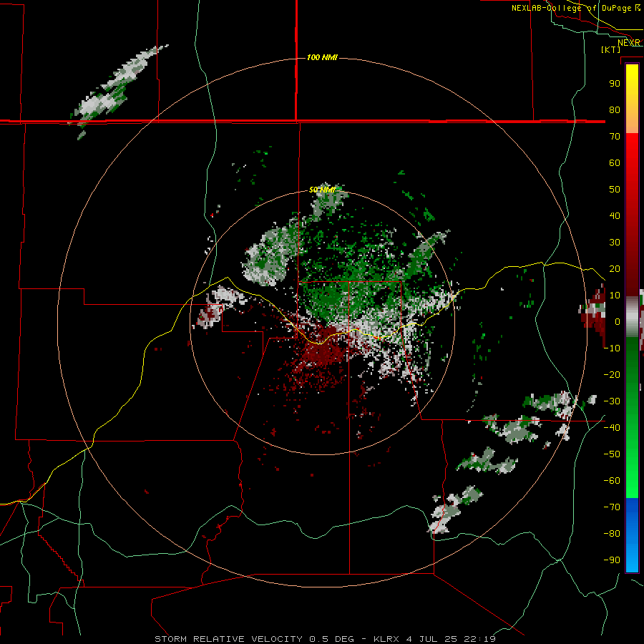Click the "[KT]" units label above the scale

point(611,49)
